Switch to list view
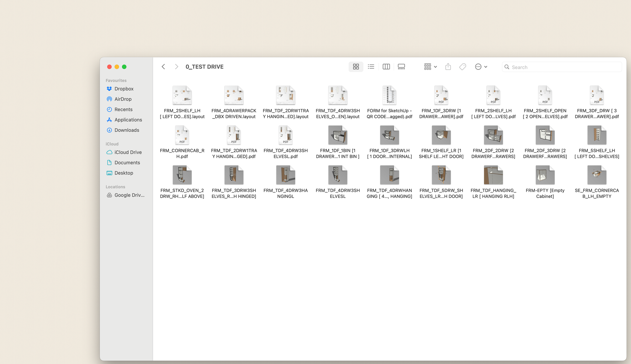Screen dimensions: 631x364 tap(371, 67)
